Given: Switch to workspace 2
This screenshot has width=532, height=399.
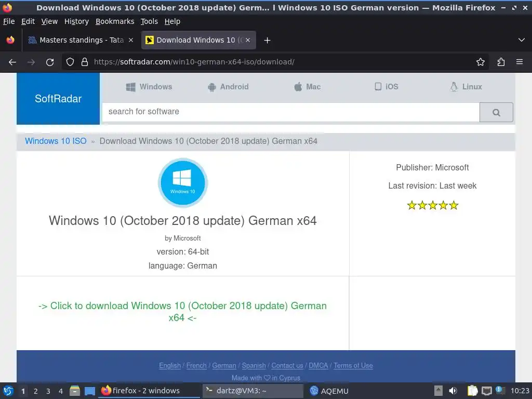Looking at the screenshot, I should click(36, 391).
